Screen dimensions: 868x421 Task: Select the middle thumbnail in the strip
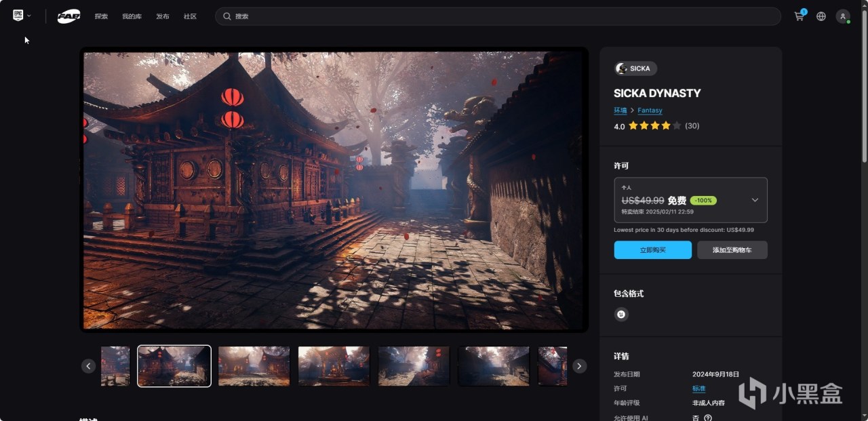tap(334, 366)
